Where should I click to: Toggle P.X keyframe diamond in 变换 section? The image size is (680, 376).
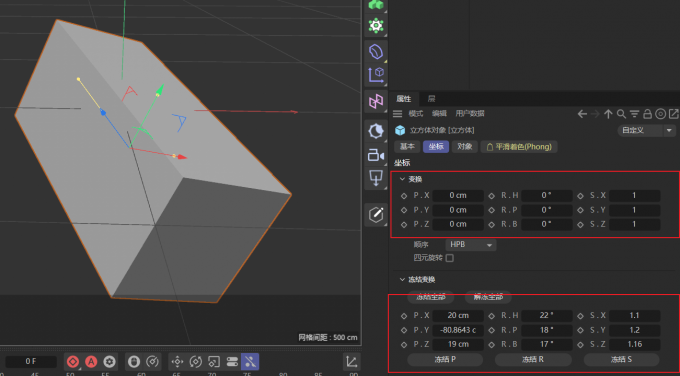404,196
